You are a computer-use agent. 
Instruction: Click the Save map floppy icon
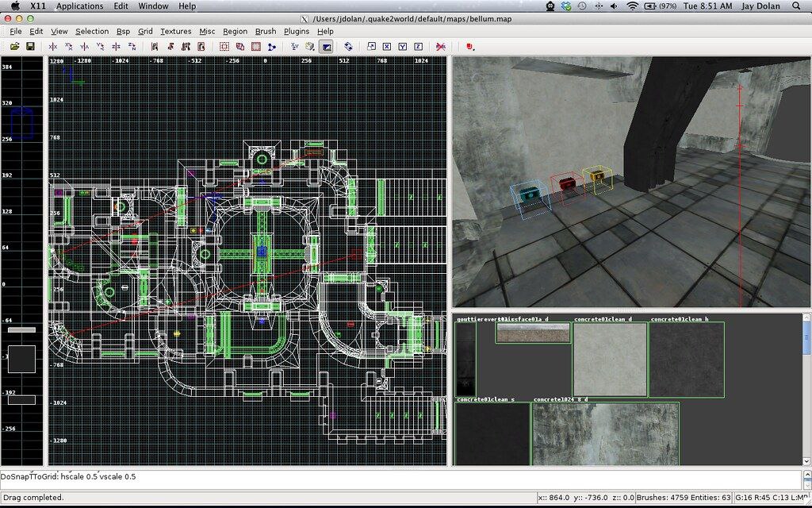30,47
